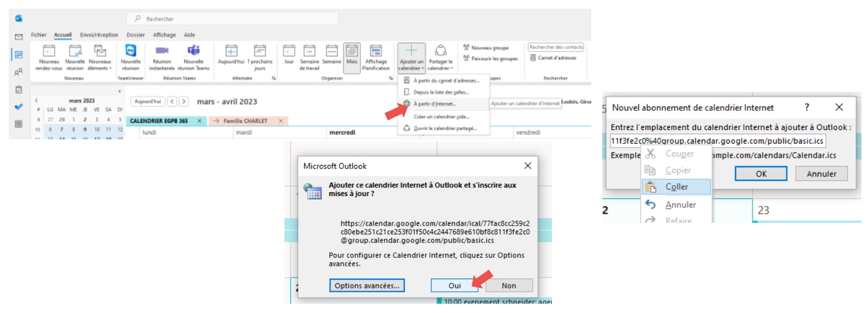The image size is (868, 313).
Task: Switch to the Jour view
Action: pyautogui.click(x=289, y=55)
